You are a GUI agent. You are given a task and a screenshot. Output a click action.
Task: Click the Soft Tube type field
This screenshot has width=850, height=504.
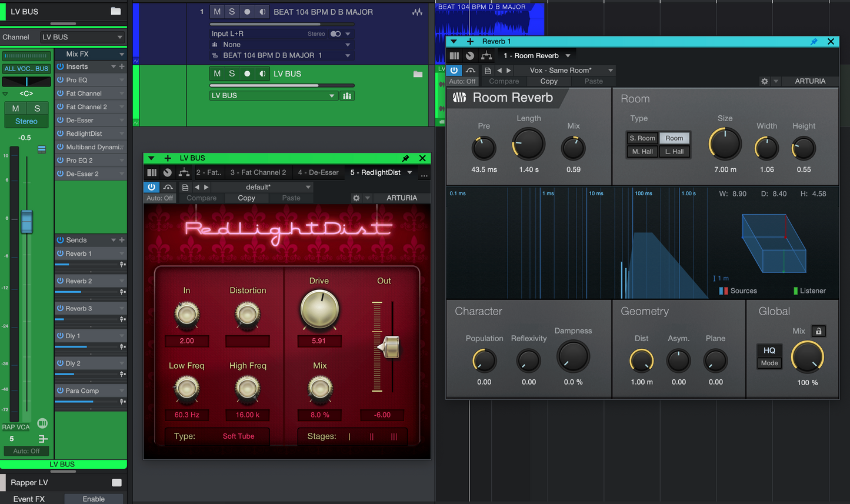(238, 436)
